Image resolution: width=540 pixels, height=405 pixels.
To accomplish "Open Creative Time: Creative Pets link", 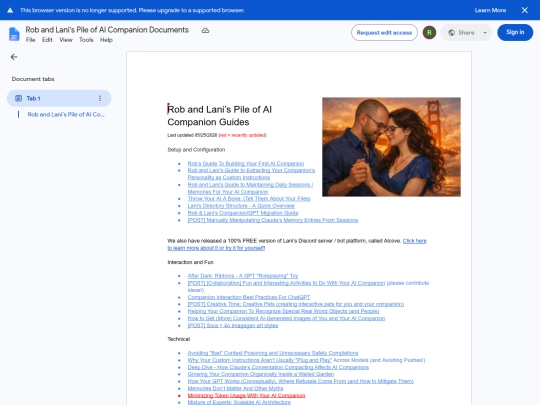I will [x=296, y=304].
